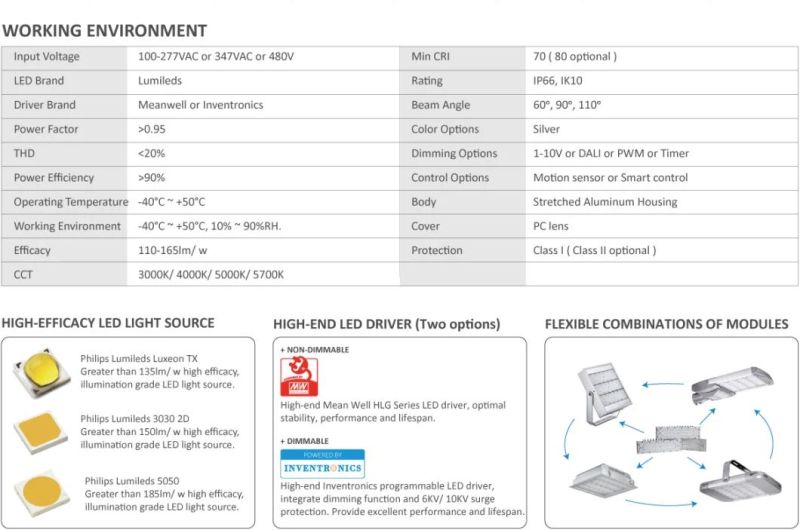Click the Mean Well MW logo icon
The width and height of the screenshot is (800, 530).
[x=299, y=377]
